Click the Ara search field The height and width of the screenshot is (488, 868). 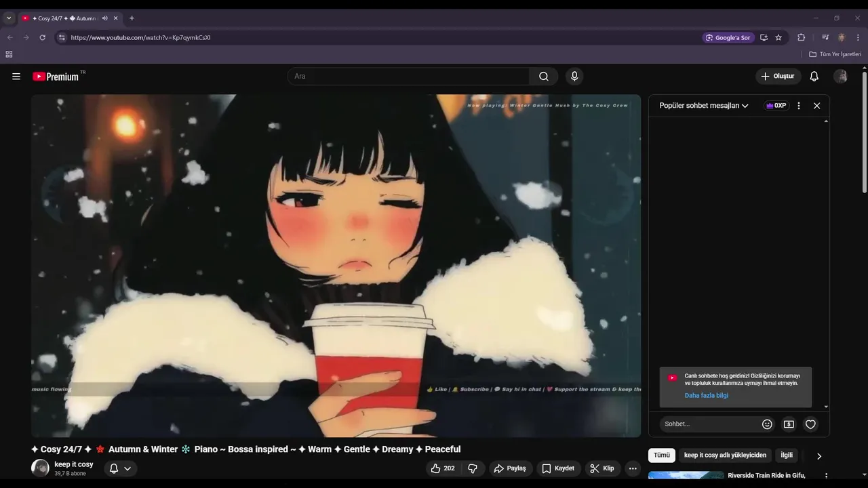tap(408, 77)
